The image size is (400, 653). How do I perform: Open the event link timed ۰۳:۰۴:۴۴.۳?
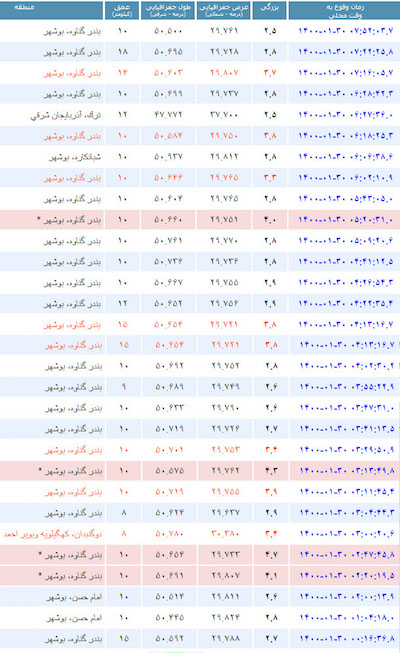click(x=347, y=513)
